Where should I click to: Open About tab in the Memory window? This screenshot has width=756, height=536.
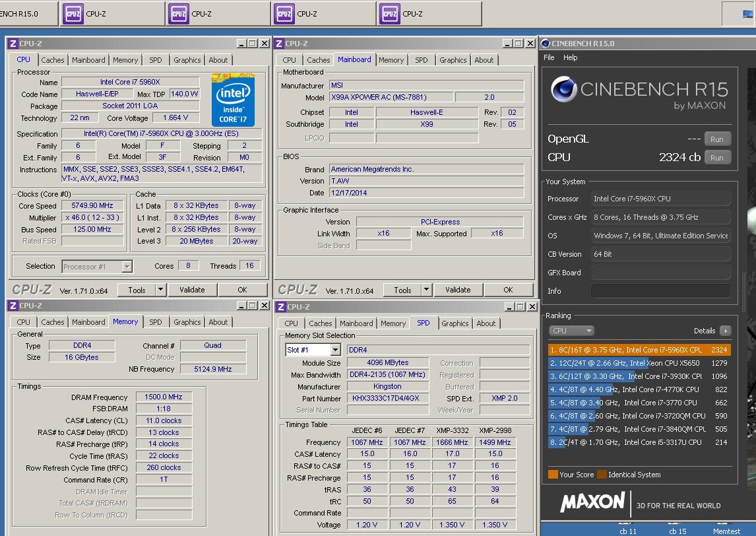(218, 321)
